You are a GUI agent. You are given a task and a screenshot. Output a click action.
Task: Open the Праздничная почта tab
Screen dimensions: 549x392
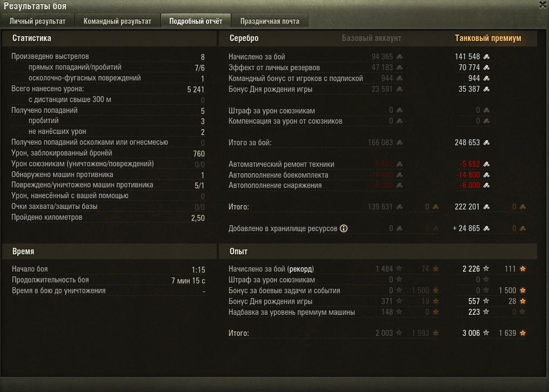point(270,21)
